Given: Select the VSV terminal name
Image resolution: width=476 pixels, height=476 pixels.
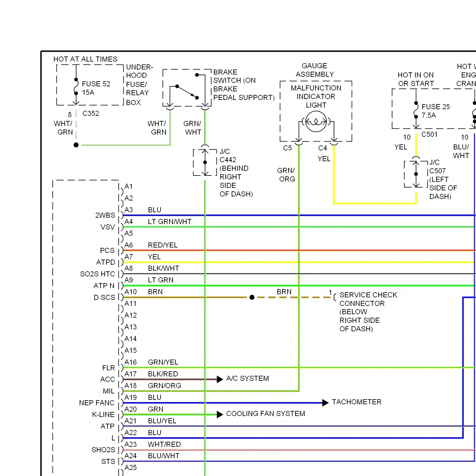Looking at the screenshot, I should click(x=108, y=227).
